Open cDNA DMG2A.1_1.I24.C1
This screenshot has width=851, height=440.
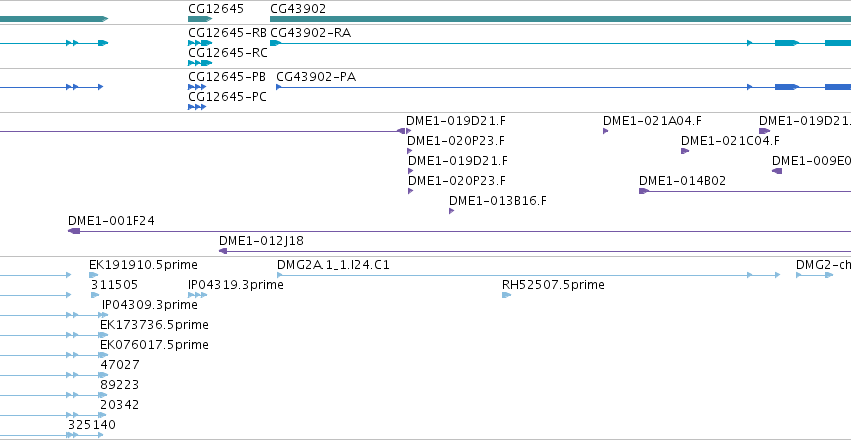click(x=333, y=265)
